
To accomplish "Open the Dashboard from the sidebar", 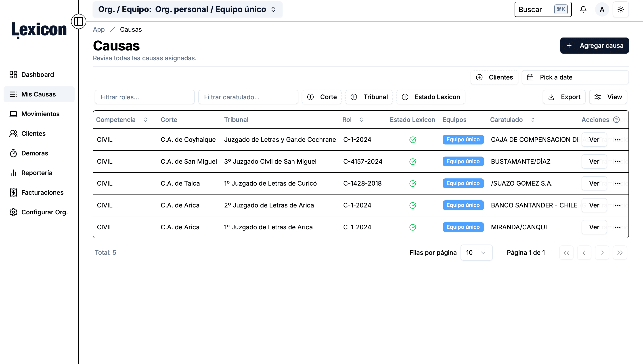I will pos(38,75).
